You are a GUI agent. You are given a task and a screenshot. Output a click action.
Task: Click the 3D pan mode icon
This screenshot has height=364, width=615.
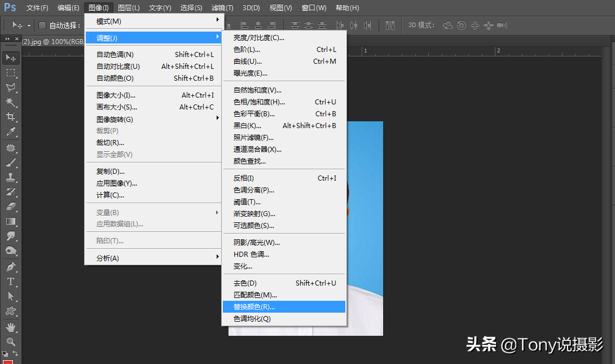pos(475,25)
